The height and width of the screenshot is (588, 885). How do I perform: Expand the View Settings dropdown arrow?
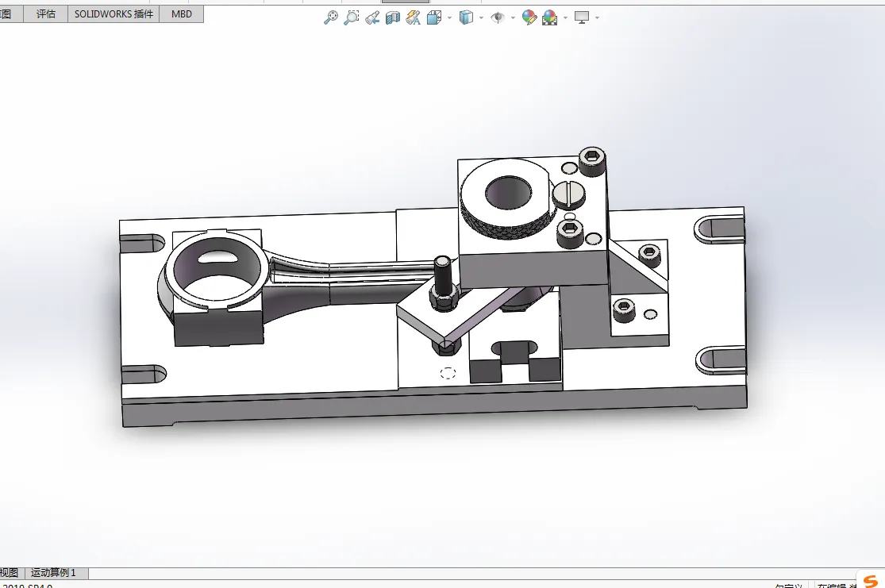(x=597, y=18)
